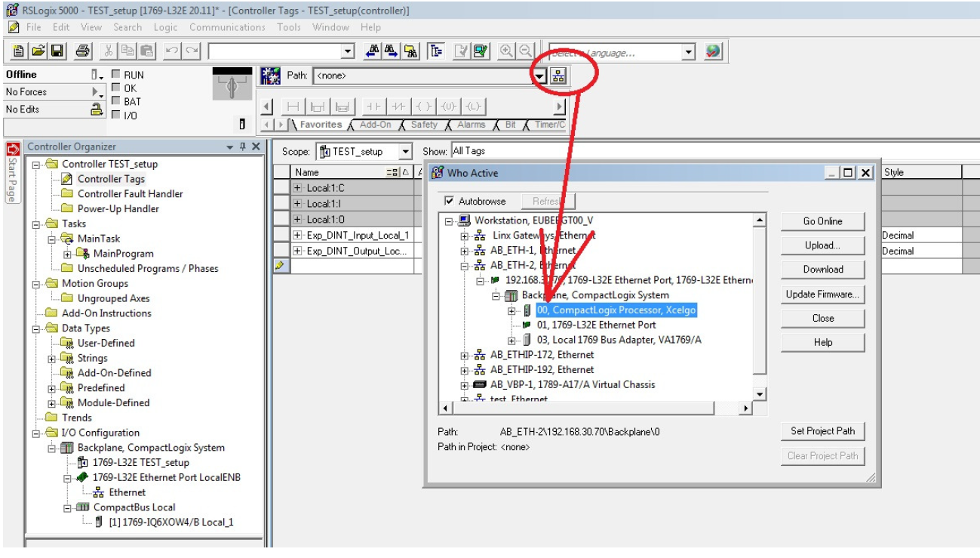This screenshot has width=980, height=558.
Task: Toggle the Autobrowse checkbox
Action: click(450, 202)
